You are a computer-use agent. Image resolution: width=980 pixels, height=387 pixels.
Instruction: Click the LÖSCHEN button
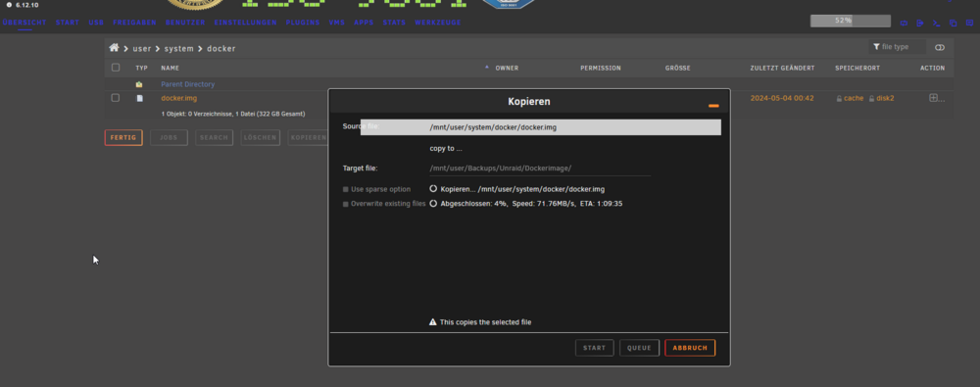click(261, 137)
